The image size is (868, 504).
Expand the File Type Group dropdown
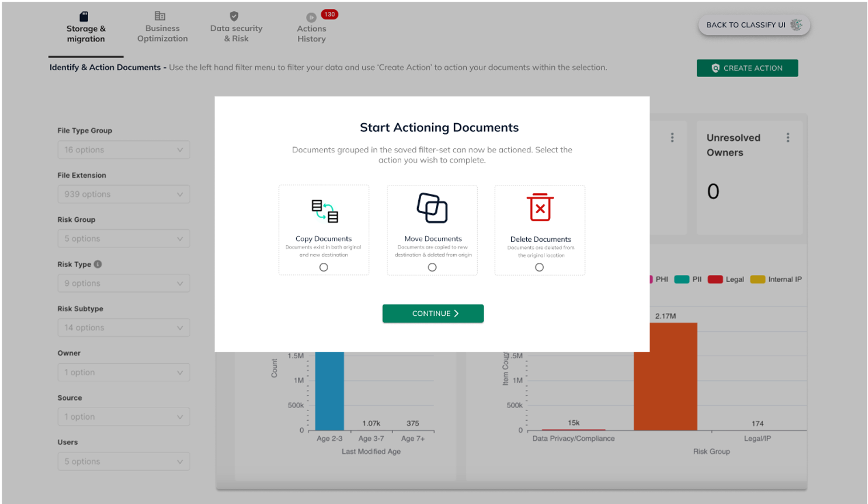(x=123, y=150)
